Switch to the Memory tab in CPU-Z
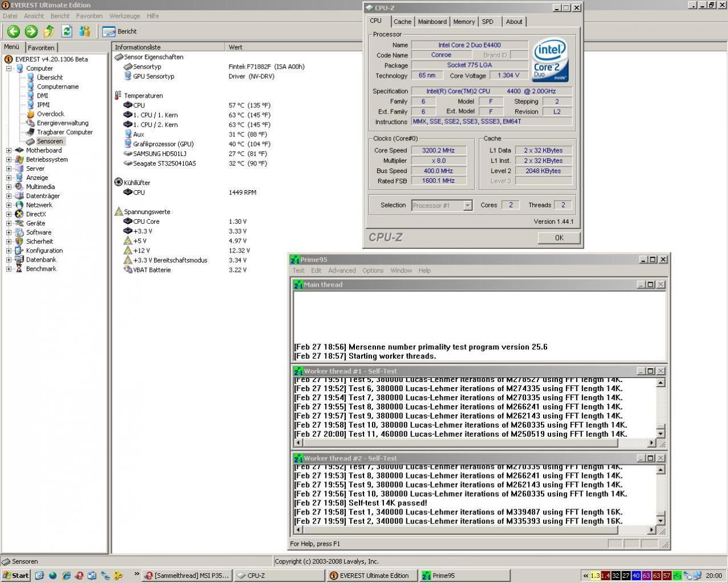Screen dimensions: 728x583 [464, 22]
